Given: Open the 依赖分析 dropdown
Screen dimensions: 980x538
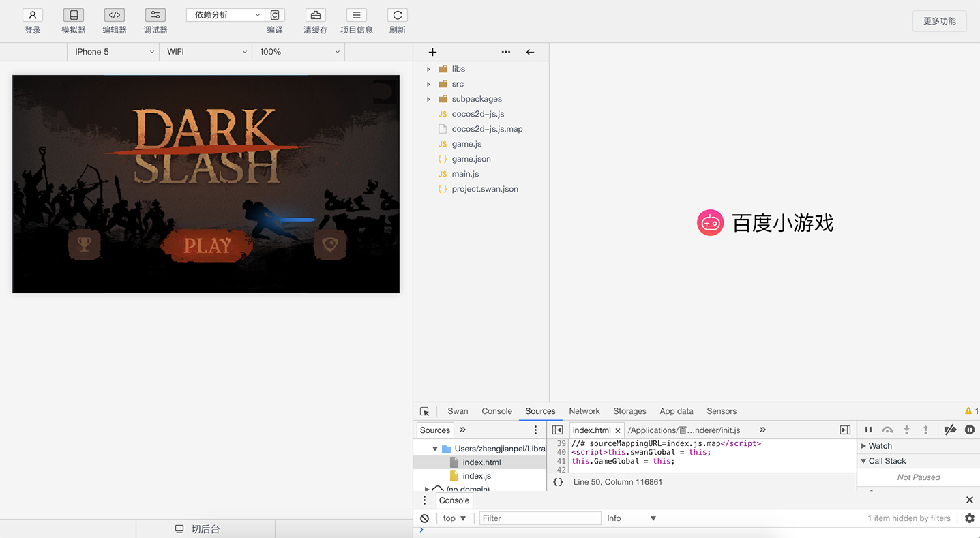Looking at the screenshot, I should click(x=225, y=15).
